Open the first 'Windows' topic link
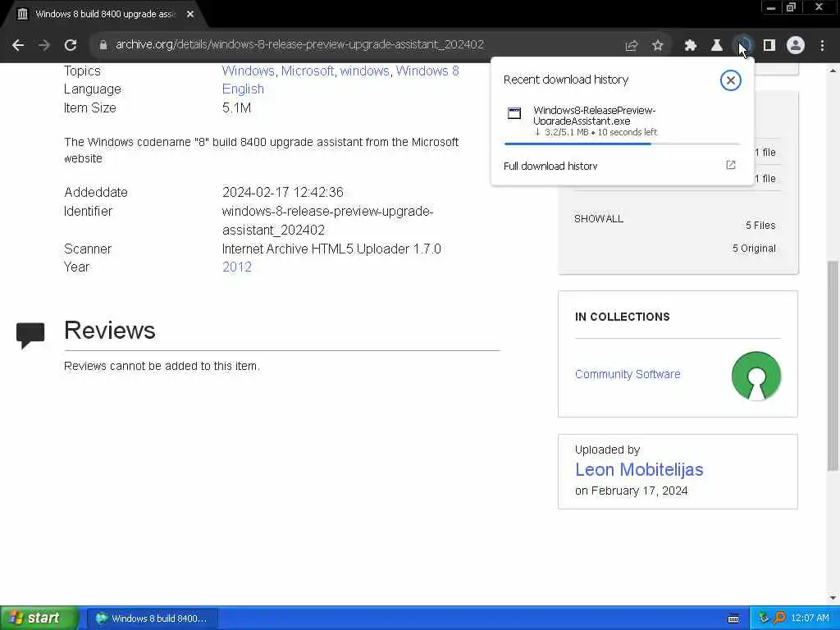 coord(248,71)
